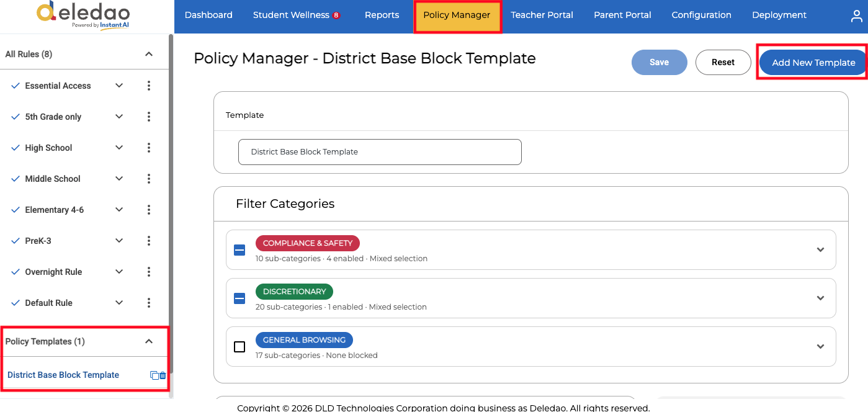Switch to the Reports tab
This screenshot has height=412, width=868.
382,16
